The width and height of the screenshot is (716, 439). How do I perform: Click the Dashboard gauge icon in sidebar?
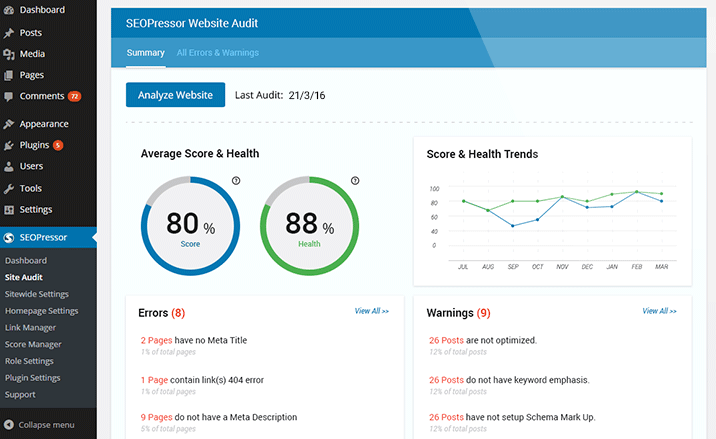coord(8,10)
